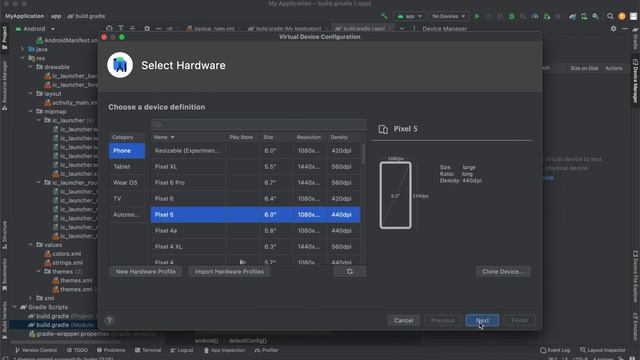Open the Structure side tool window
Screen dimensions: 640x360
coord(4,235)
